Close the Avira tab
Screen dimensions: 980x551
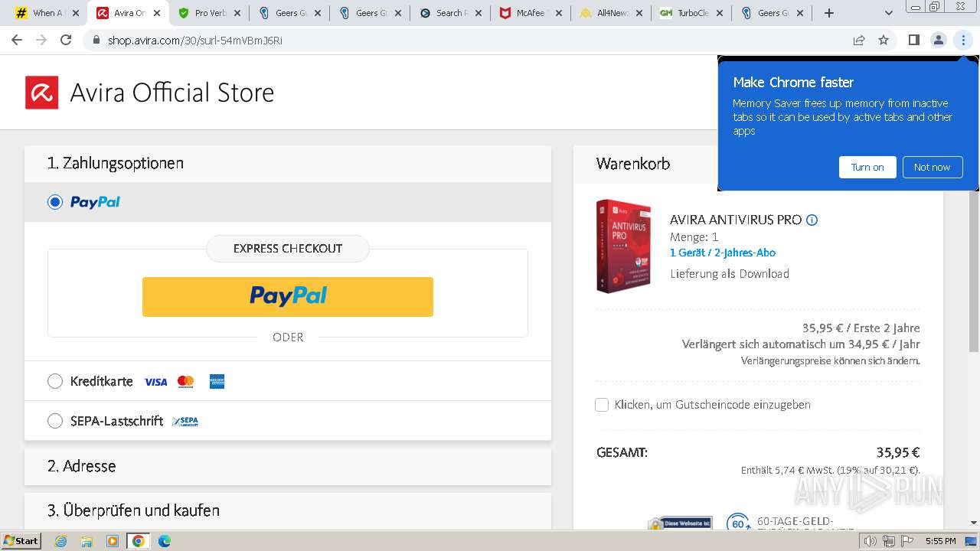(x=156, y=13)
